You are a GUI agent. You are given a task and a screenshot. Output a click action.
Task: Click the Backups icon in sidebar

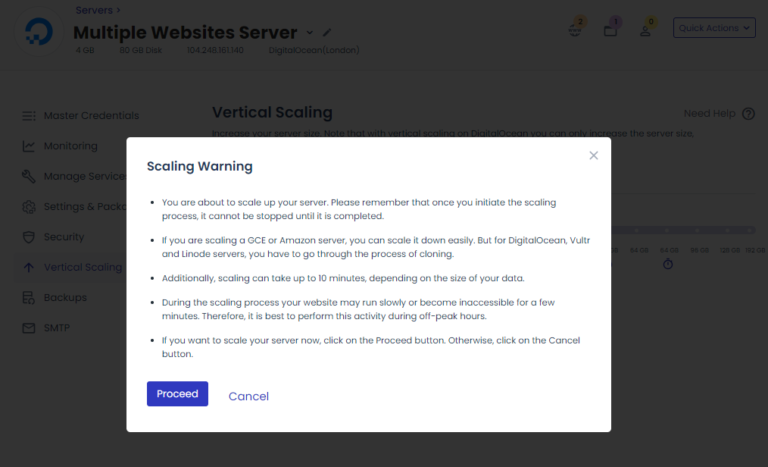(x=29, y=298)
